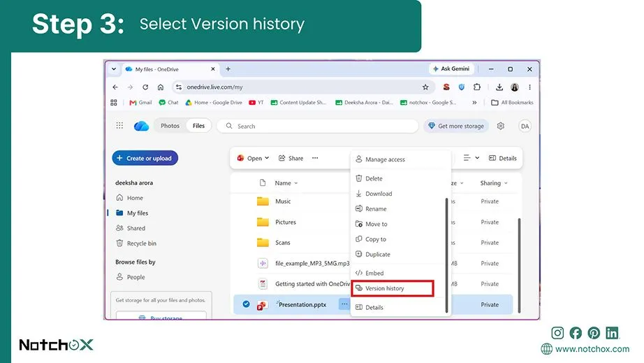Open Shared in sidebar

[131, 228]
